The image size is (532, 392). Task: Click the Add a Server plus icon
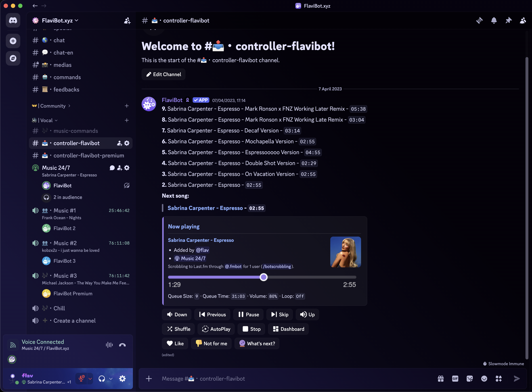point(13,41)
